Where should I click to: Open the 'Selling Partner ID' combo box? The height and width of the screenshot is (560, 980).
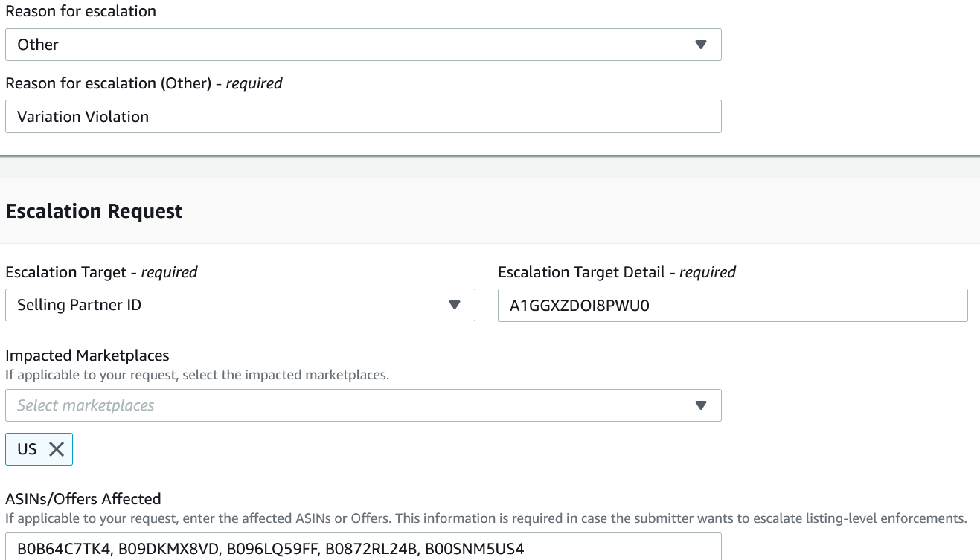[240, 305]
